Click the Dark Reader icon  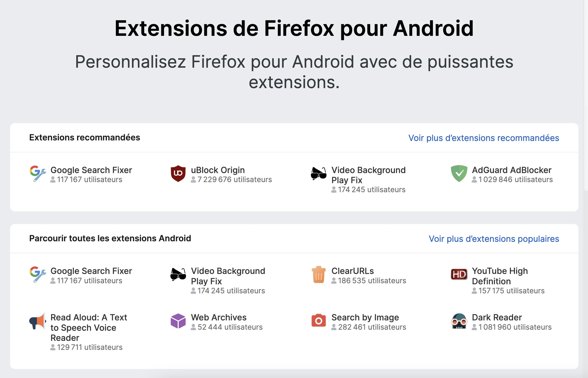(459, 321)
